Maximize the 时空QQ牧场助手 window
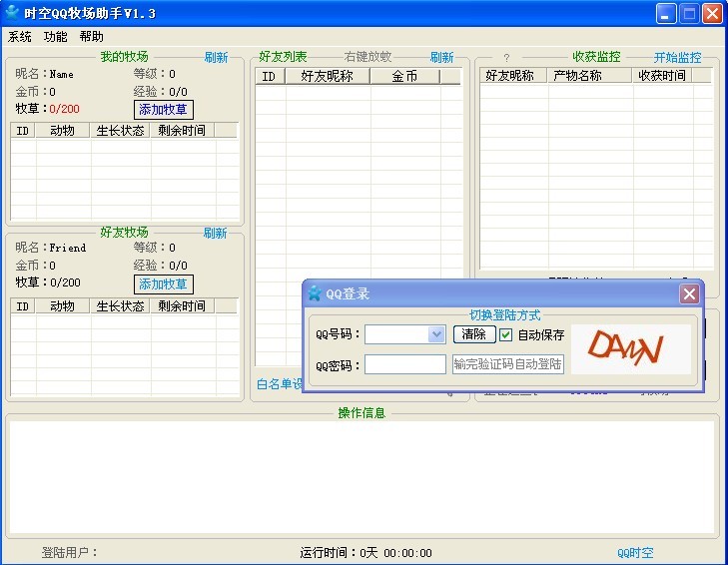This screenshot has width=728, height=565. (x=689, y=13)
